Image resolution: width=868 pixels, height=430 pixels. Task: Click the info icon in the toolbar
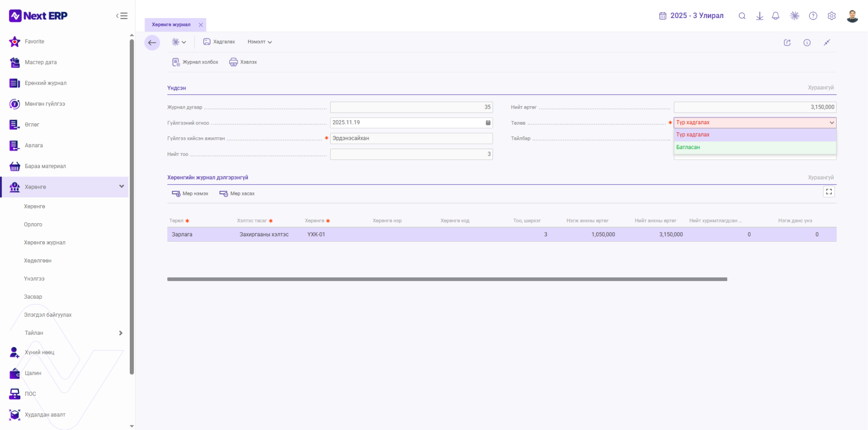(807, 43)
